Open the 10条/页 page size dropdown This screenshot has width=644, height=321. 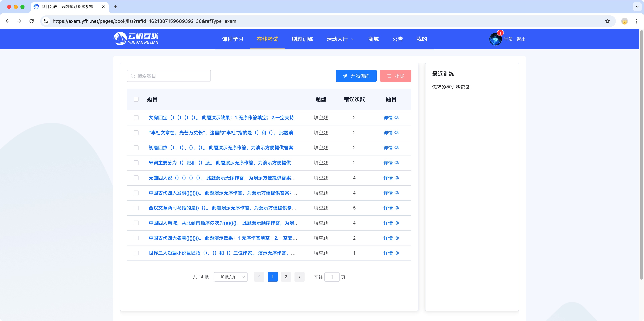[x=230, y=277]
